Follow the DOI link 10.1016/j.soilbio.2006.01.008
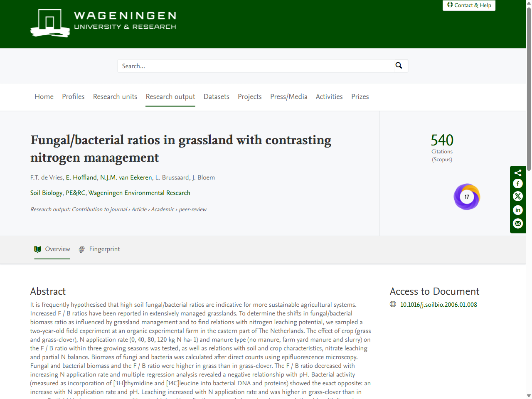 pos(438,304)
